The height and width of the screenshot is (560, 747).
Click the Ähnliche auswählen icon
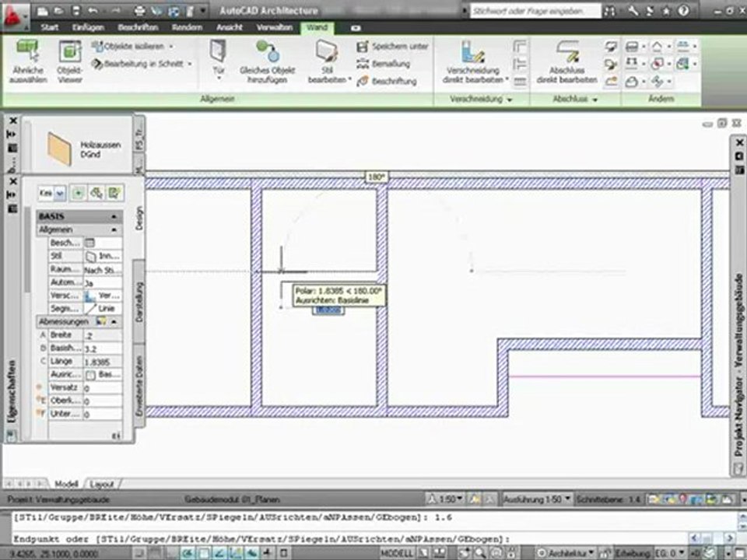tap(28, 51)
